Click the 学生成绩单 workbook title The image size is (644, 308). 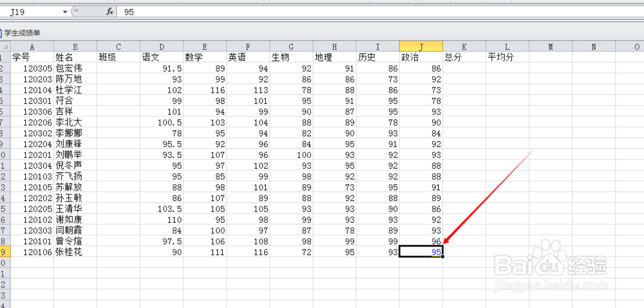[22, 33]
